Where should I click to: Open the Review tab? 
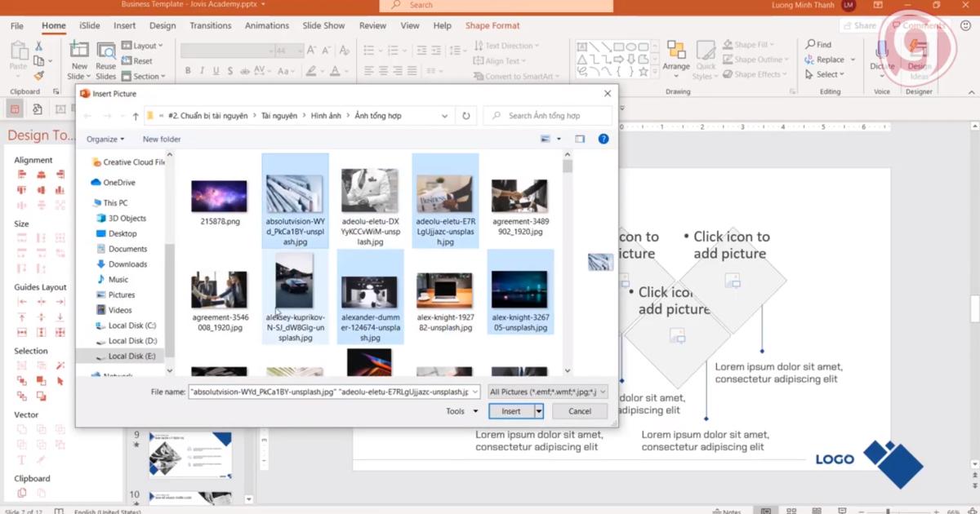pos(372,25)
